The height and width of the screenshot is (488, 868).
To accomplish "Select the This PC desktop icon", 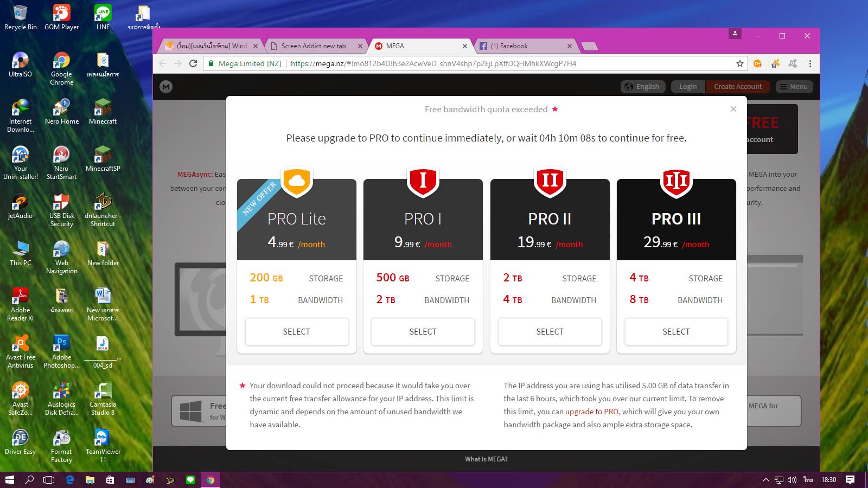I will pos(21,253).
